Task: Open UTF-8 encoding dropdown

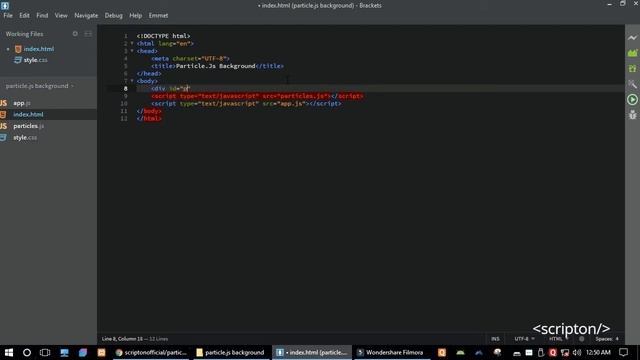Action: click(524, 339)
